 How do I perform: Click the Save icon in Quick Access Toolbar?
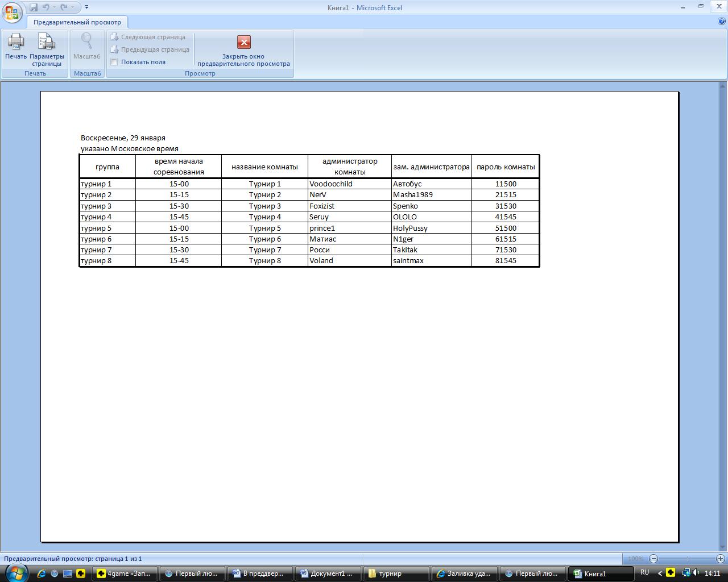coord(34,7)
